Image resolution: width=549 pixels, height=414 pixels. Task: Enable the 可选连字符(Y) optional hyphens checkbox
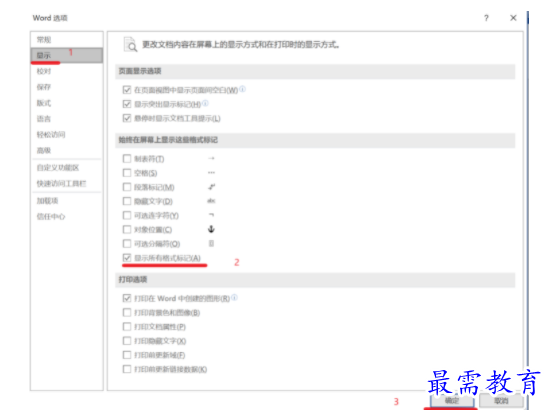pos(127,215)
